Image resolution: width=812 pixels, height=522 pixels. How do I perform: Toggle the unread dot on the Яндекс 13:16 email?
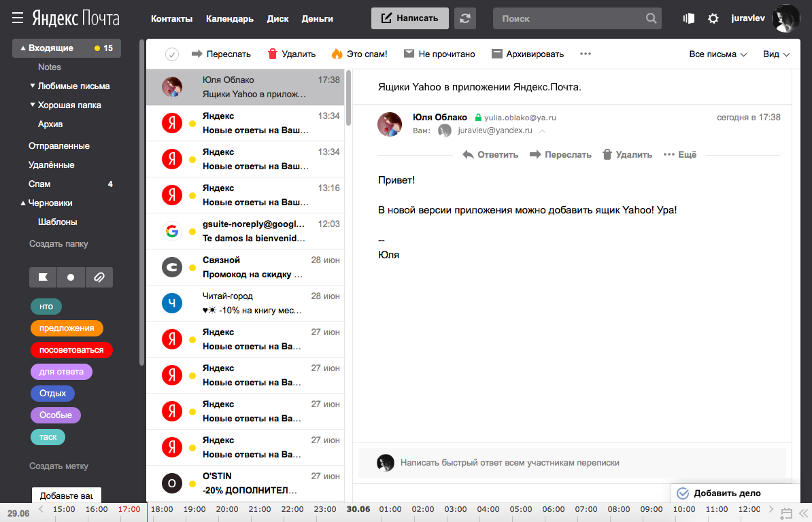192,196
